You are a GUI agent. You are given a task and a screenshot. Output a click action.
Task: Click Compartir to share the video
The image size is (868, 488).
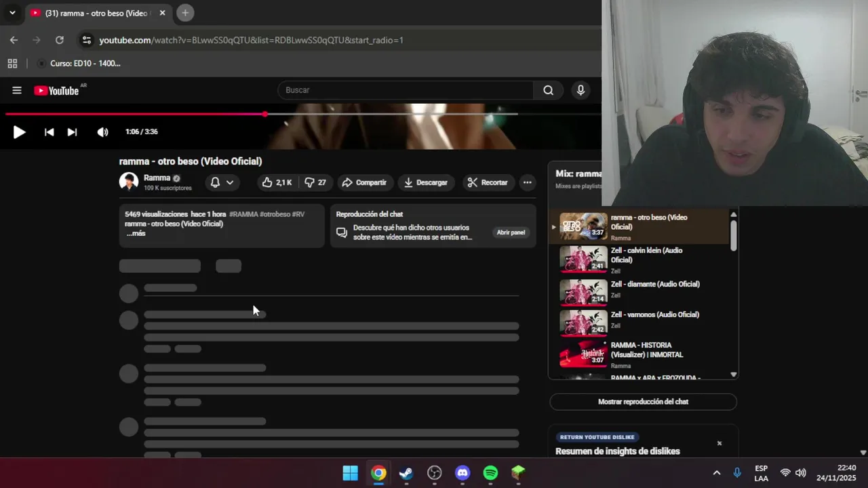pyautogui.click(x=364, y=182)
